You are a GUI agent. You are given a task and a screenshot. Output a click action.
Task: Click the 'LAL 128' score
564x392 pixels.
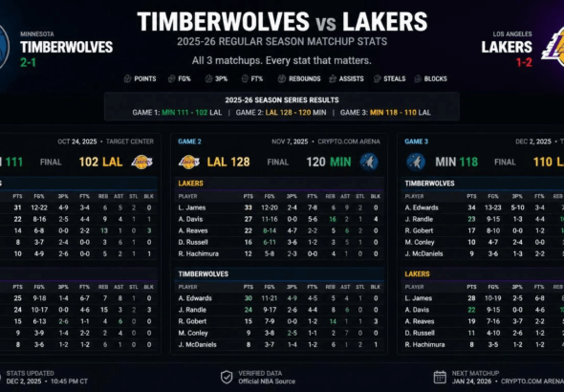pyautogui.click(x=228, y=163)
